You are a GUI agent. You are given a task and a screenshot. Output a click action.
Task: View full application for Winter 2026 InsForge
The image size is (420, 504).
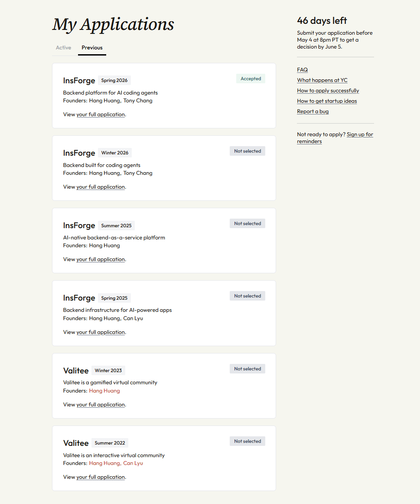(x=101, y=187)
